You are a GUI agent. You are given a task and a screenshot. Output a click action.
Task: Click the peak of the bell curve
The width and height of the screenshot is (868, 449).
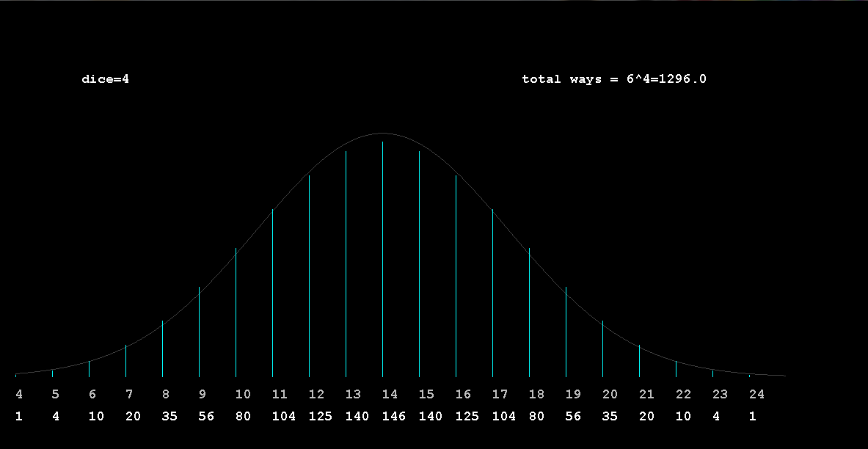[382, 134]
